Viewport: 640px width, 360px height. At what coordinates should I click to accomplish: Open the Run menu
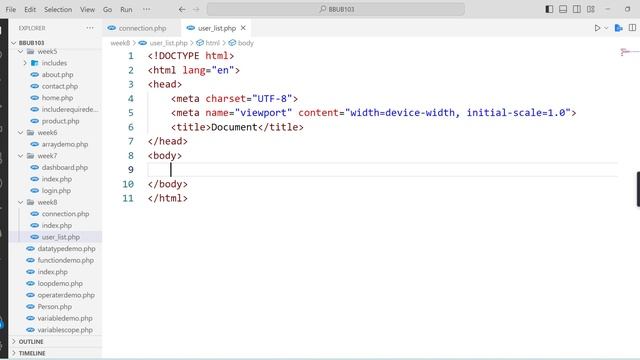[x=126, y=9]
